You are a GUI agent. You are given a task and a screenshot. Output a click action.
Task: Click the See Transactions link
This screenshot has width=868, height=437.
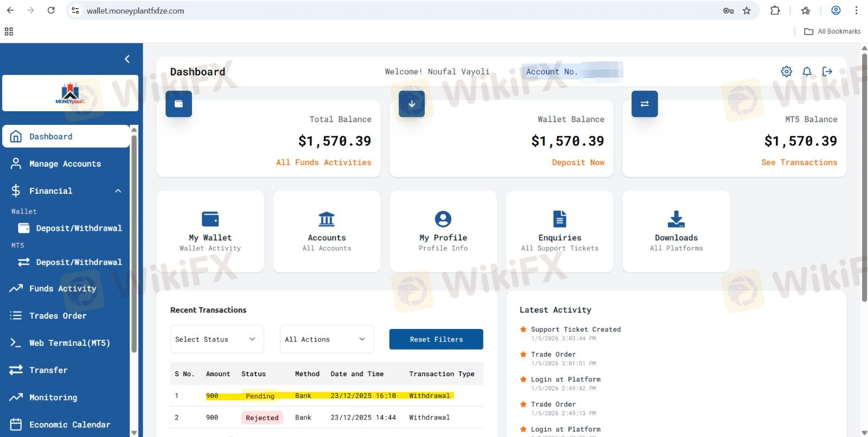tap(799, 162)
